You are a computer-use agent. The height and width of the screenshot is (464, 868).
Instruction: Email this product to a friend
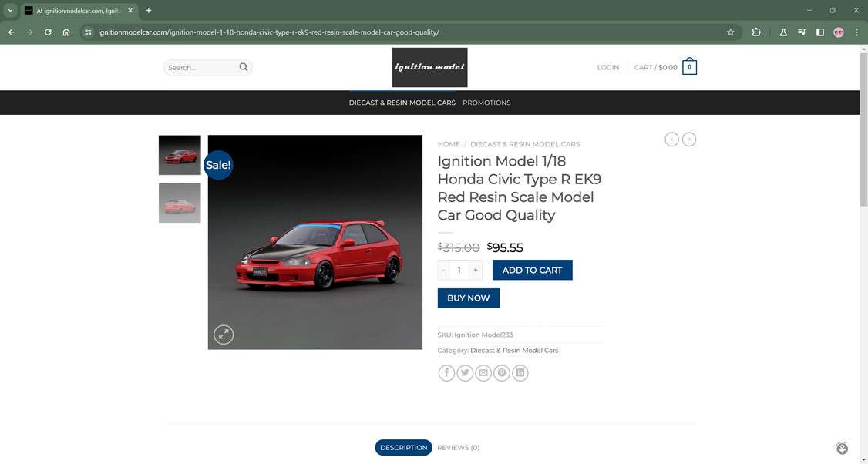[x=483, y=372]
